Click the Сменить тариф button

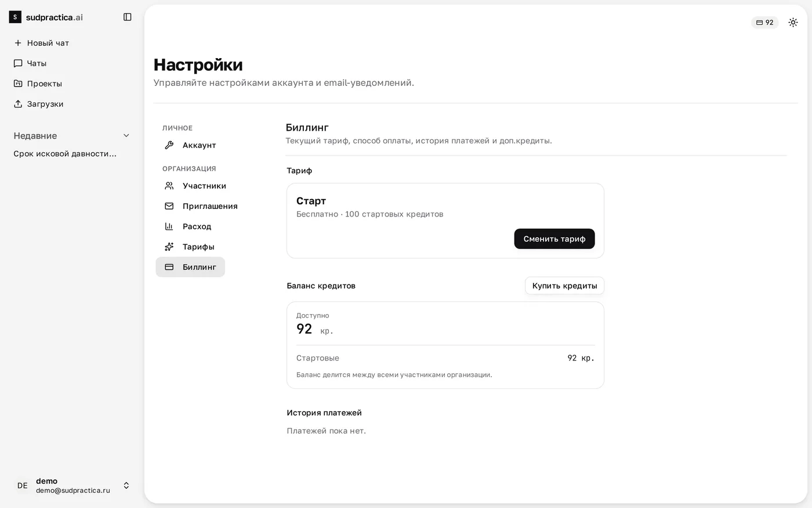(554, 239)
